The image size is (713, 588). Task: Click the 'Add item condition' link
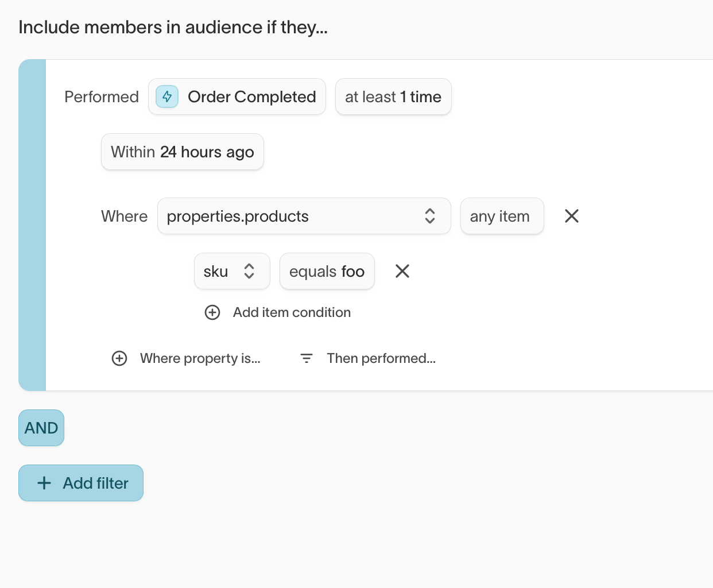pyautogui.click(x=292, y=312)
